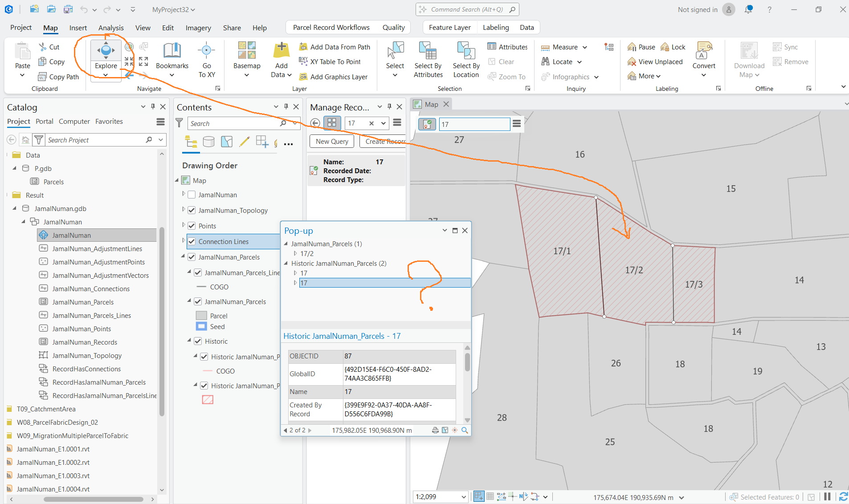Uncheck the Points layer visibility

[x=192, y=226]
